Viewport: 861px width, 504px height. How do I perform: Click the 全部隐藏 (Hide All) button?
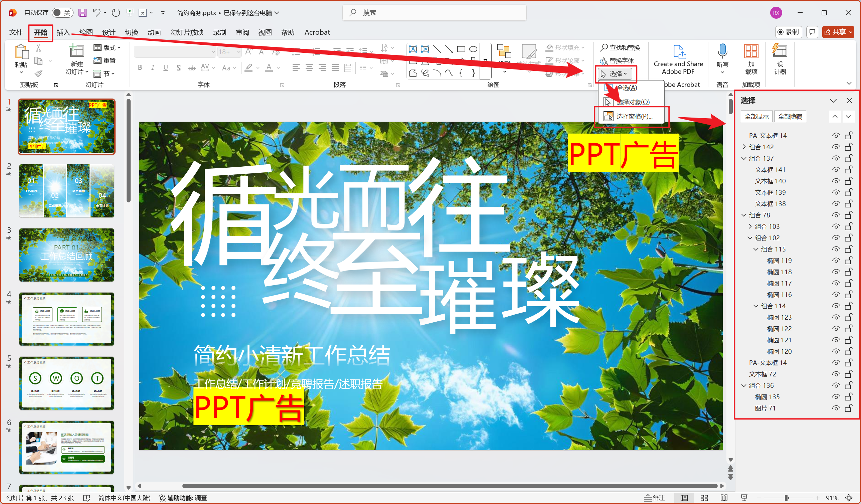[790, 116]
